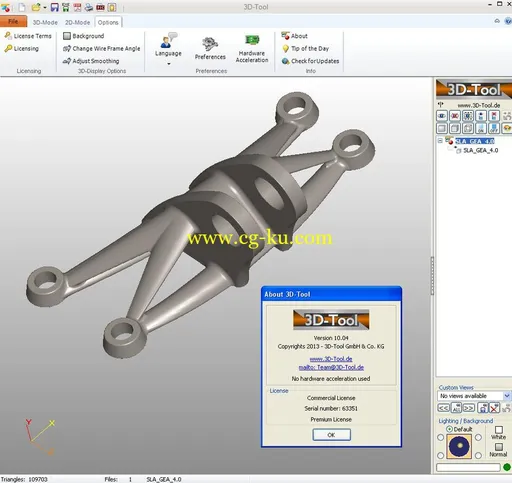Viewport: 512px width, 483px height.
Task: Click Change Wire Frame Angle
Action: [x=102, y=48]
